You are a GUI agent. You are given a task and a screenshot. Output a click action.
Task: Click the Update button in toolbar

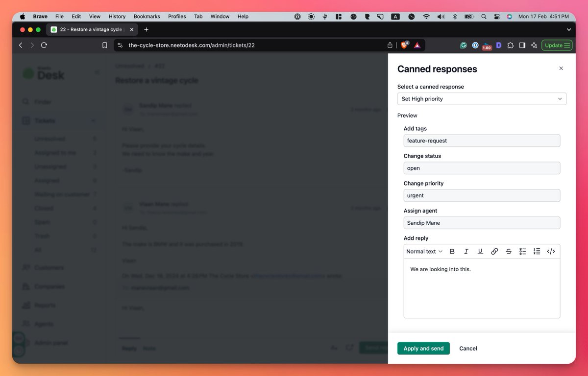557,45
